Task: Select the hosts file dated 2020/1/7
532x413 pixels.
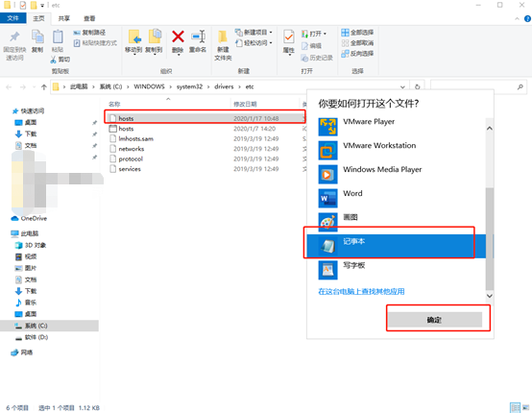Action: point(206,129)
